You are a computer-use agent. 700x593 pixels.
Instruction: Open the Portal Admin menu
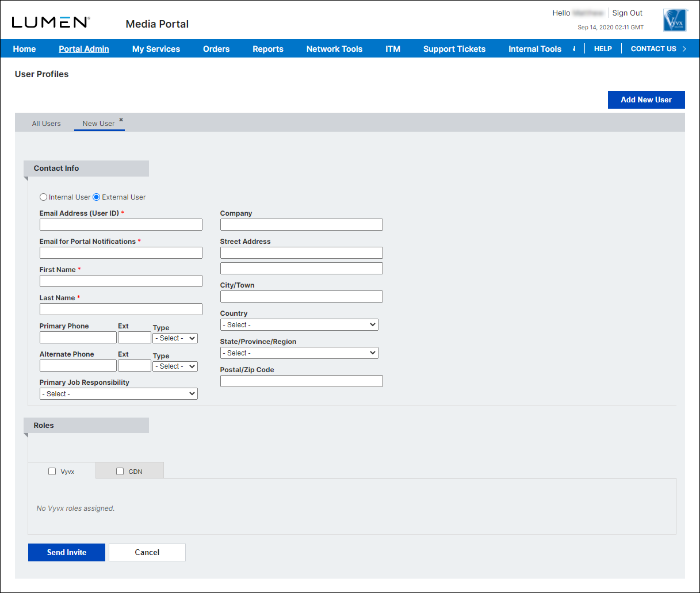(84, 49)
